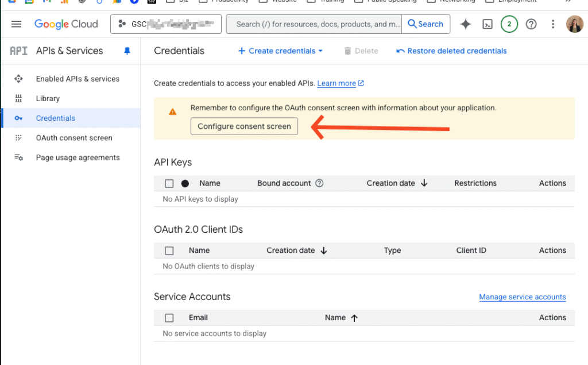Click Service Accounts Email column header
This screenshot has height=365, width=588.
tap(198, 318)
